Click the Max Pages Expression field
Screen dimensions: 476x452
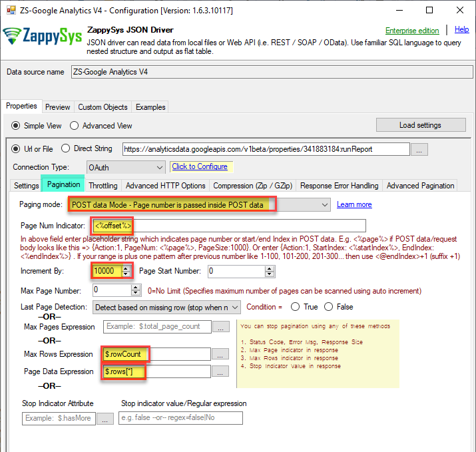pyautogui.click(x=157, y=327)
